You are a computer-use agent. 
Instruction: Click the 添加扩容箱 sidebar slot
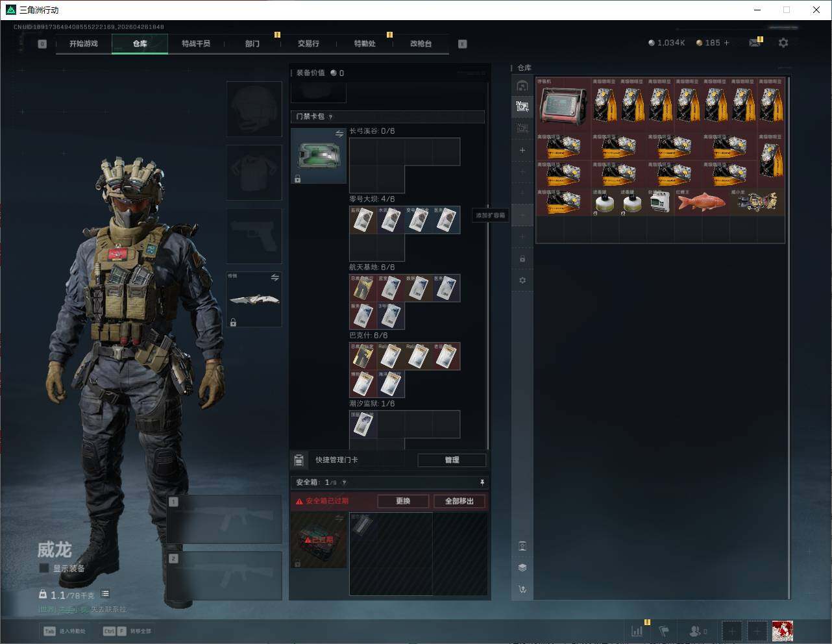click(522, 215)
